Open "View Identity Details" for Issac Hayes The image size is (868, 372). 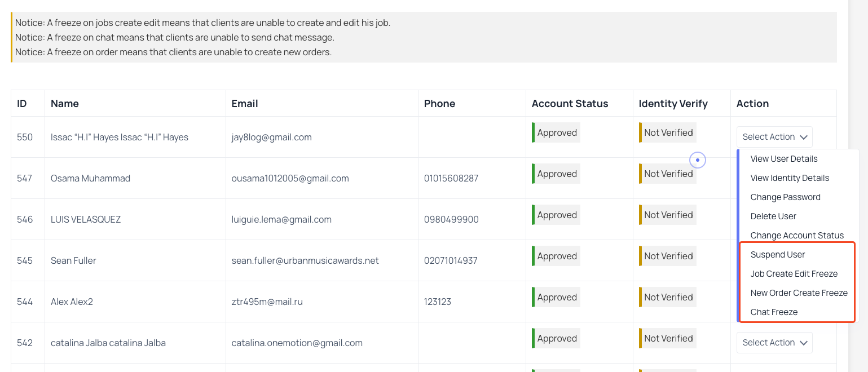[x=789, y=178]
